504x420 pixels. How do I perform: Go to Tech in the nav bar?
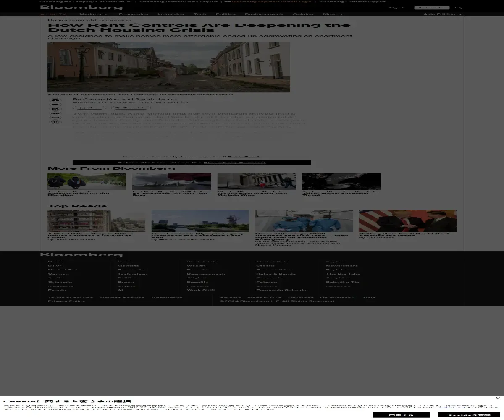[200, 14]
